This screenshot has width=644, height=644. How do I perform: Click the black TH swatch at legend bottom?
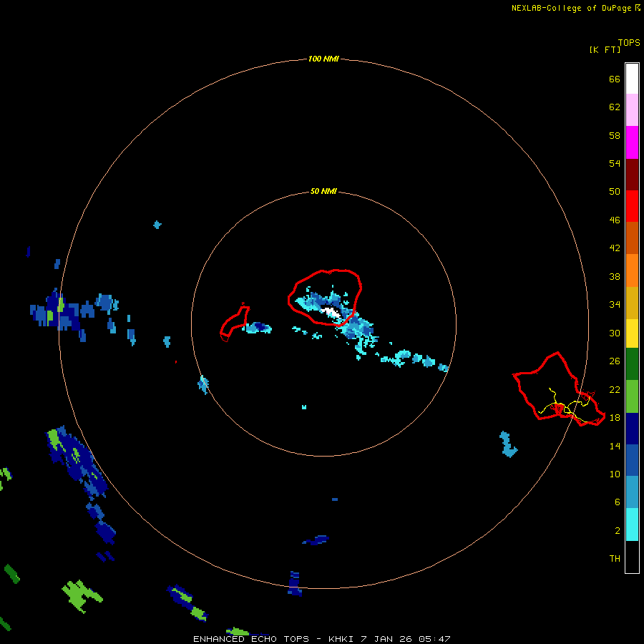tap(632, 557)
